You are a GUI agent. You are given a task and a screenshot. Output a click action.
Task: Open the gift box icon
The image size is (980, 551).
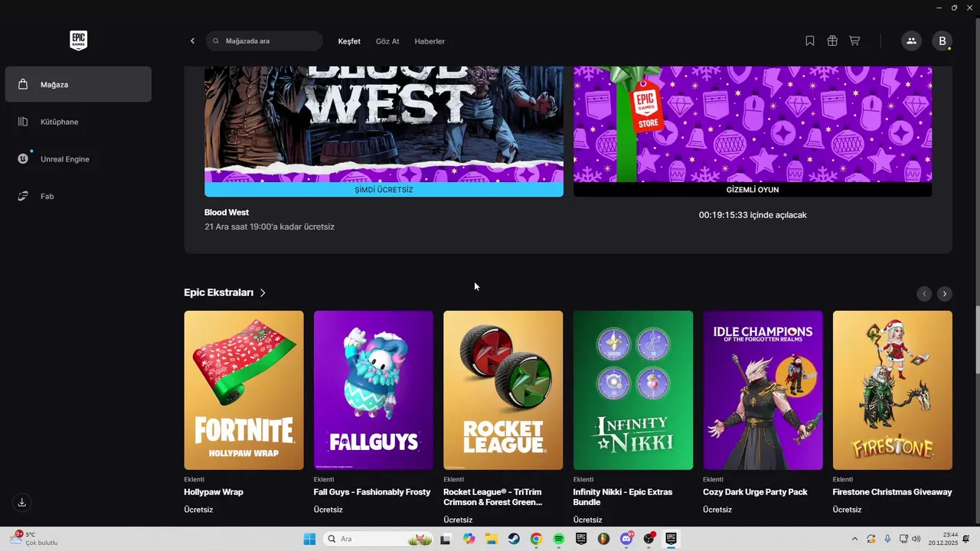coord(832,41)
